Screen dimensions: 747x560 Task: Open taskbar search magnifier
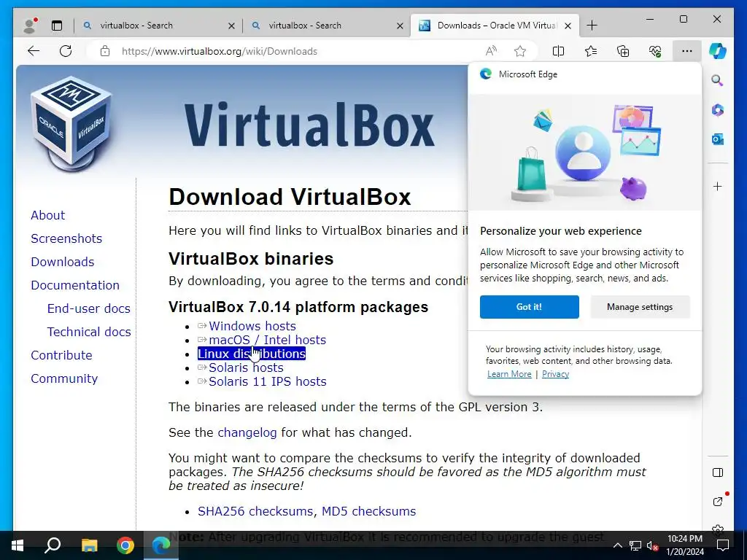(53, 545)
